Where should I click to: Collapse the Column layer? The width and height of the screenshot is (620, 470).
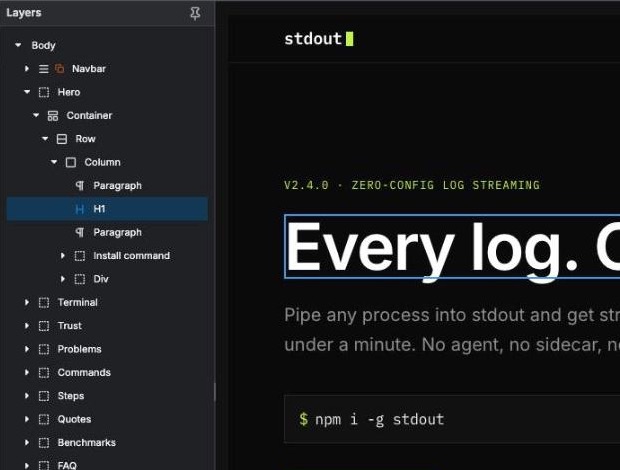54,162
